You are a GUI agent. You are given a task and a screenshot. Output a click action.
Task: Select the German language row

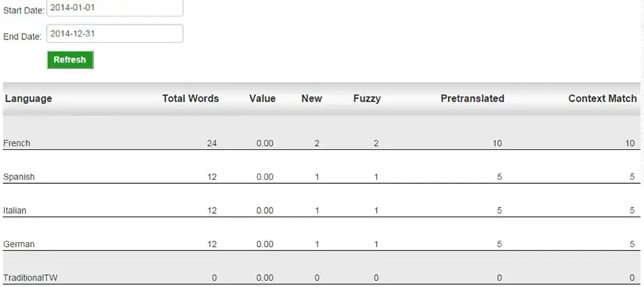pyautogui.click(x=321, y=234)
